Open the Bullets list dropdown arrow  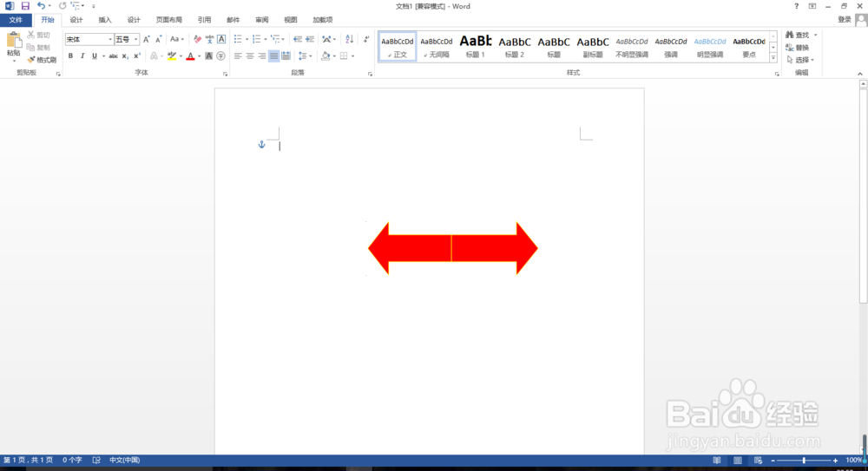[247, 39]
